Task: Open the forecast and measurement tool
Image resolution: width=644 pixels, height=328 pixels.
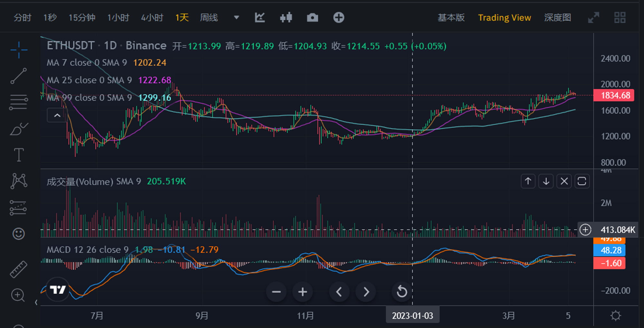Action: [x=18, y=207]
